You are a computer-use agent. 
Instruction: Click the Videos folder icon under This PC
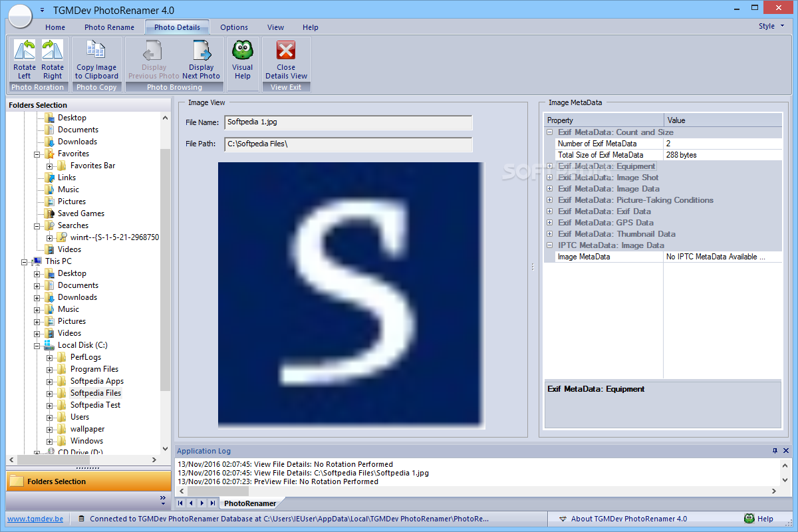[x=49, y=333]
